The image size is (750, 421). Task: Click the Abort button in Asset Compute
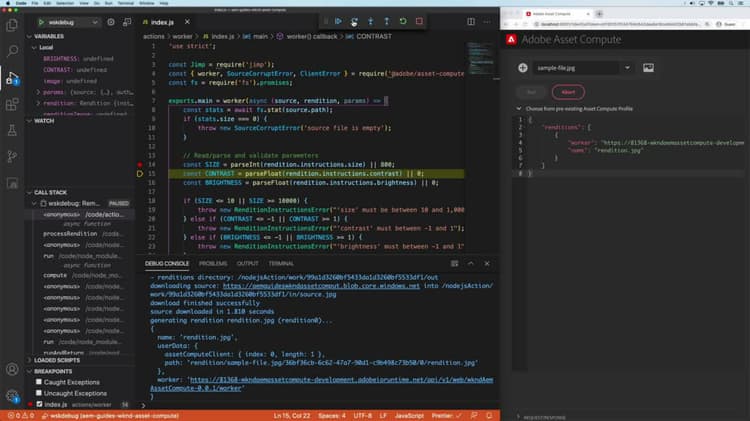coord(568,92)
